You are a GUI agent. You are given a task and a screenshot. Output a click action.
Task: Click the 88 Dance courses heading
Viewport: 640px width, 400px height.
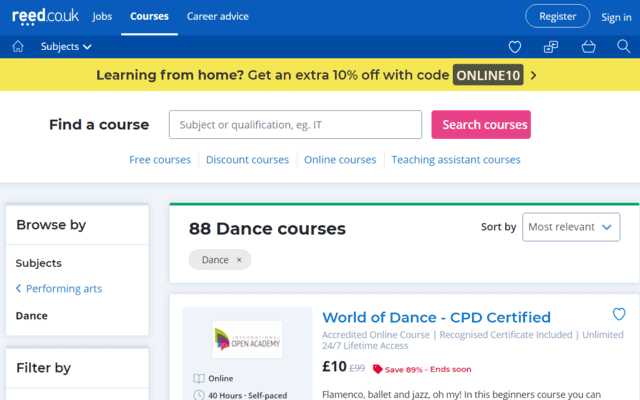pyautogui.click(x=267, y=229)
